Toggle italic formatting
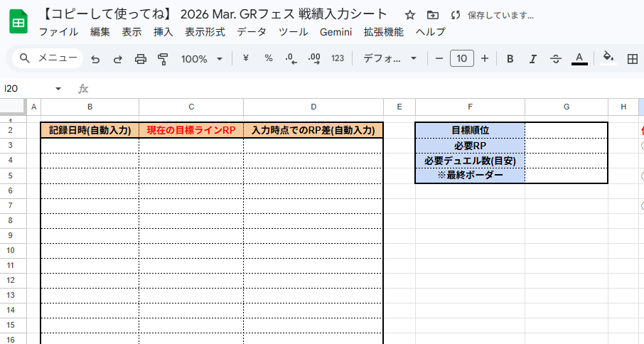This screenshot has height=344, width=644. [x=532, y=59]
